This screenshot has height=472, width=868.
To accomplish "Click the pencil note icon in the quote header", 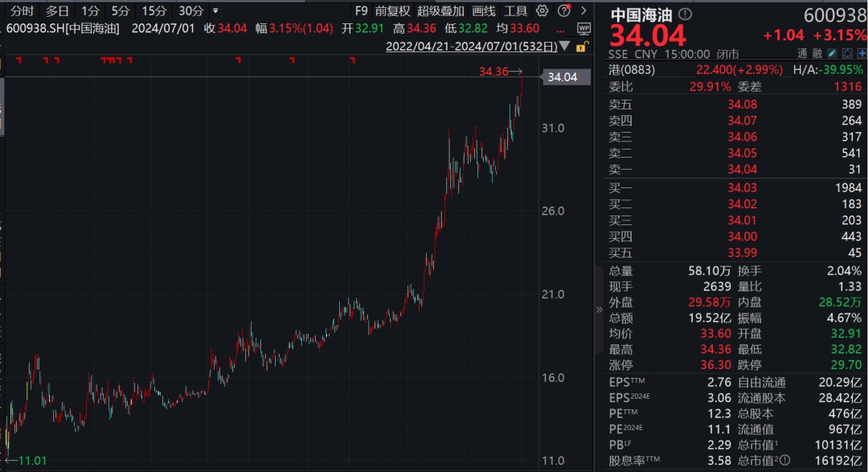I will 832,53.
